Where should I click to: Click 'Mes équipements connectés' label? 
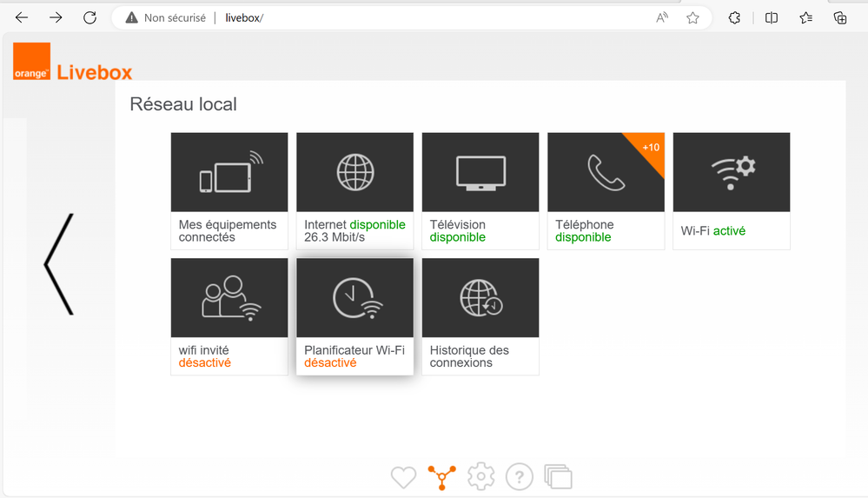pos(228,231)
